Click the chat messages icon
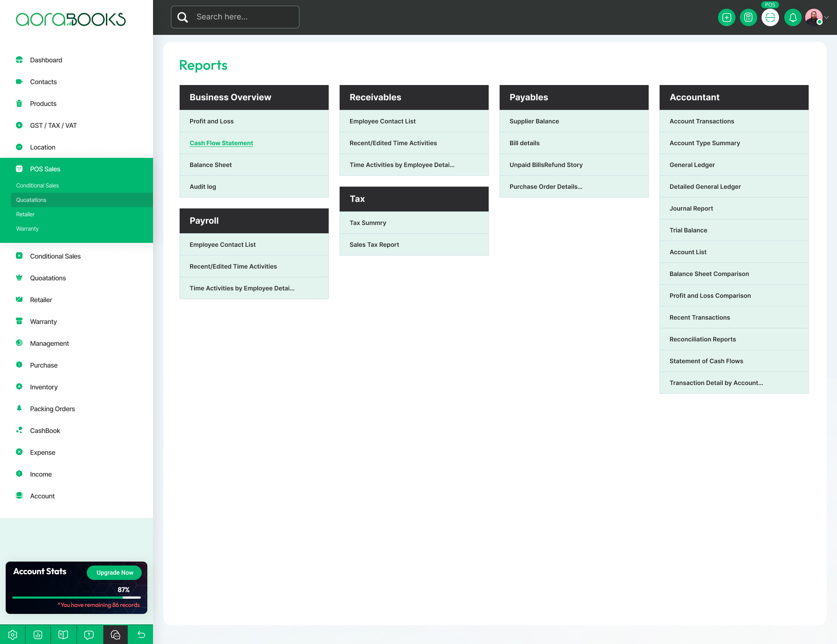Screen dimensions: 837x644 click(116, 634)
